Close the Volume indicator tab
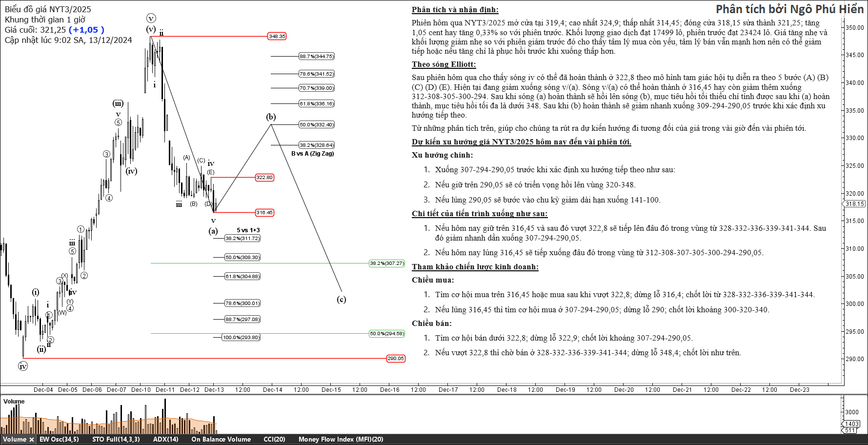 click(32, 440)
